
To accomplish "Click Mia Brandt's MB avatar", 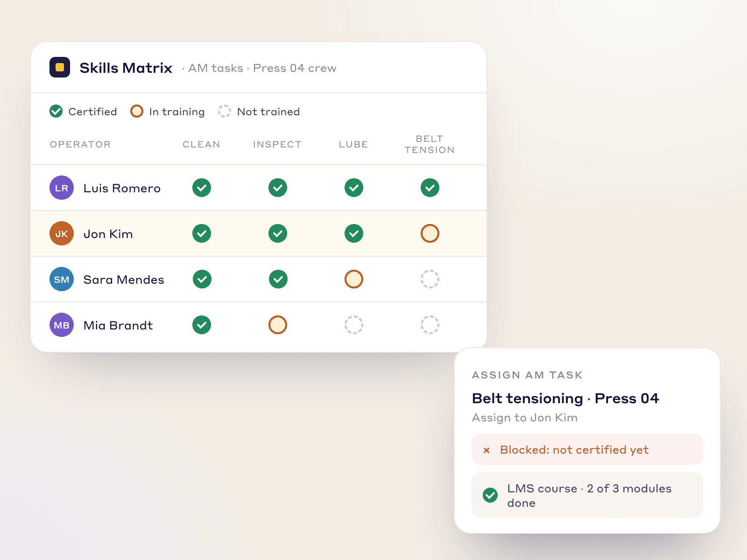I will click(x=62, y=325).
